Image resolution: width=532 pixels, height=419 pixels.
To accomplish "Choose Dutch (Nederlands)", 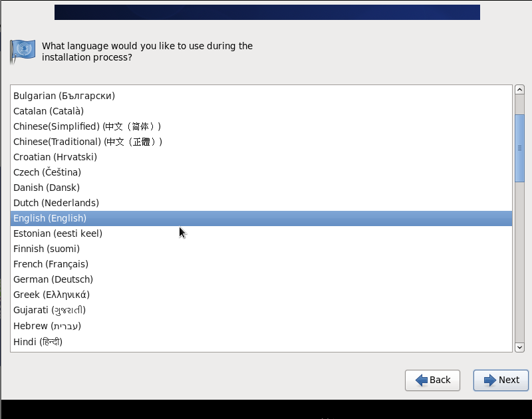I will (261, 203).
